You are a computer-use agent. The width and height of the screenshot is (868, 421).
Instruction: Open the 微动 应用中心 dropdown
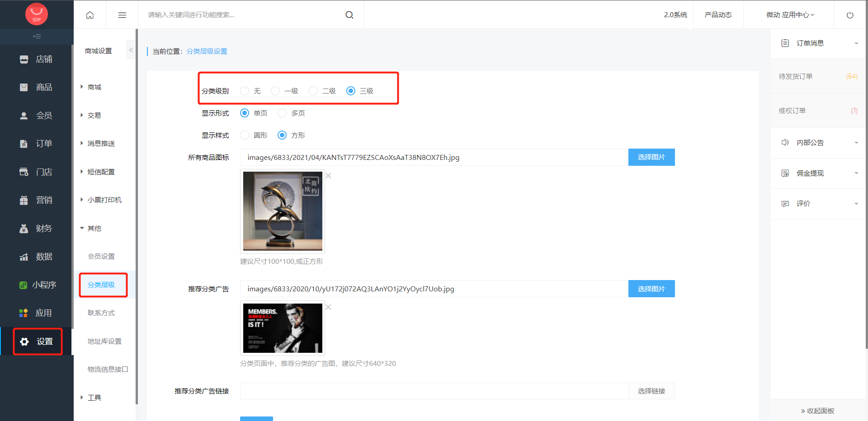[790, 15]
